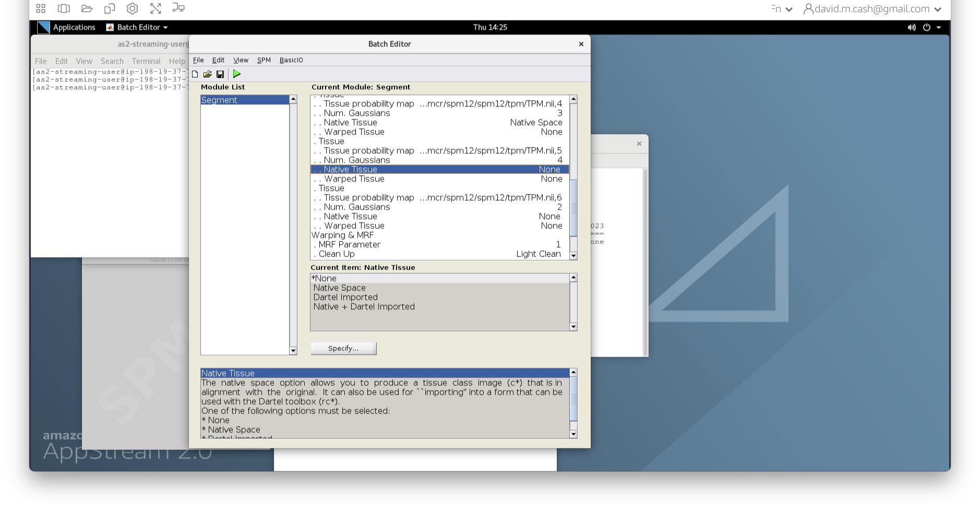
Task: Open the View menu in Batch Editor
Action: tap(241, 60)
